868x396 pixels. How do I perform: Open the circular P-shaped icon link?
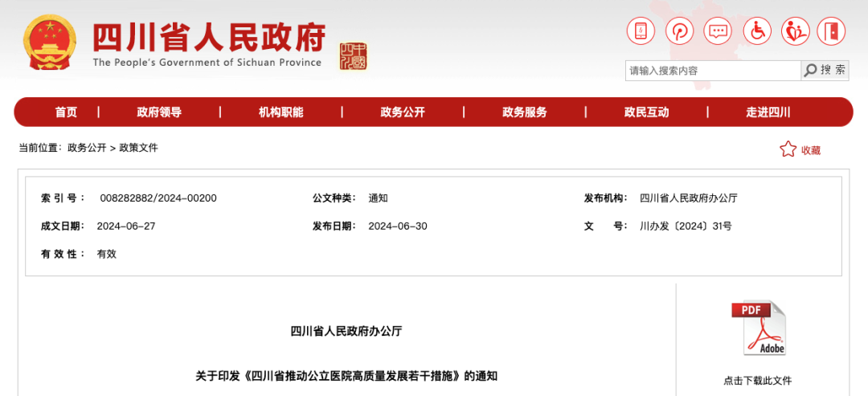[x=679, y=31]
